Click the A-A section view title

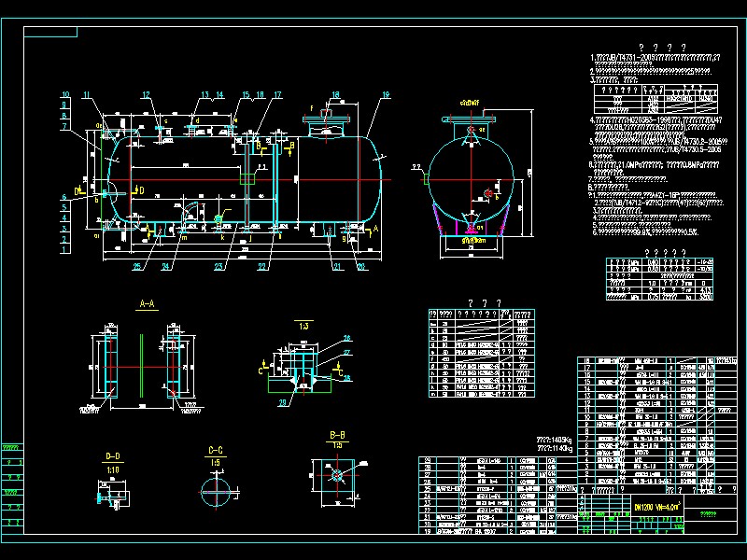pyautogui.click(x=145, y=304)
